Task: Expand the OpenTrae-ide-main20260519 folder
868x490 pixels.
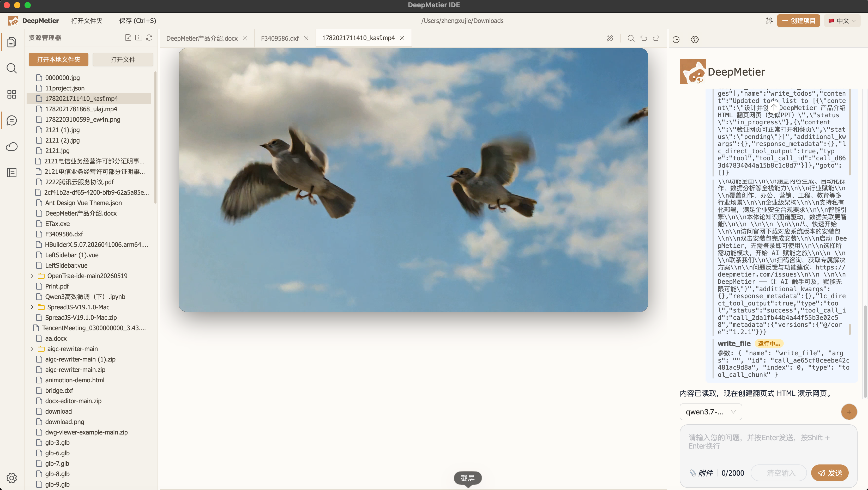Action: click(x=32, y=276)
